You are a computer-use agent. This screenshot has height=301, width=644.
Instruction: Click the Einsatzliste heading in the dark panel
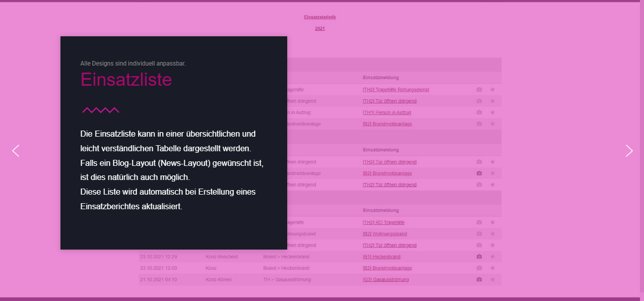click(126, 80)
